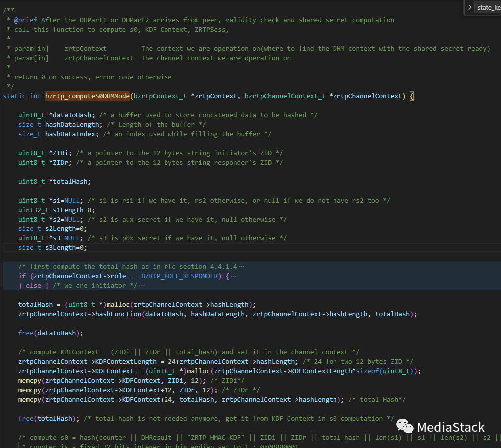Click the WeChat logo icon beside MediaStack
This screenshot has width=501, height=448.
(405, 427)
